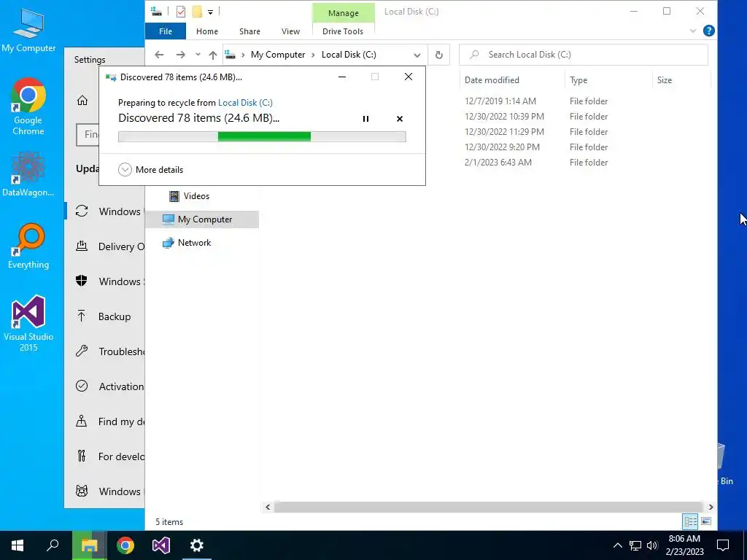This screenshot has width=747, height=560.
Task: Open the Home ribbon tab
Action: pos(206,31)
